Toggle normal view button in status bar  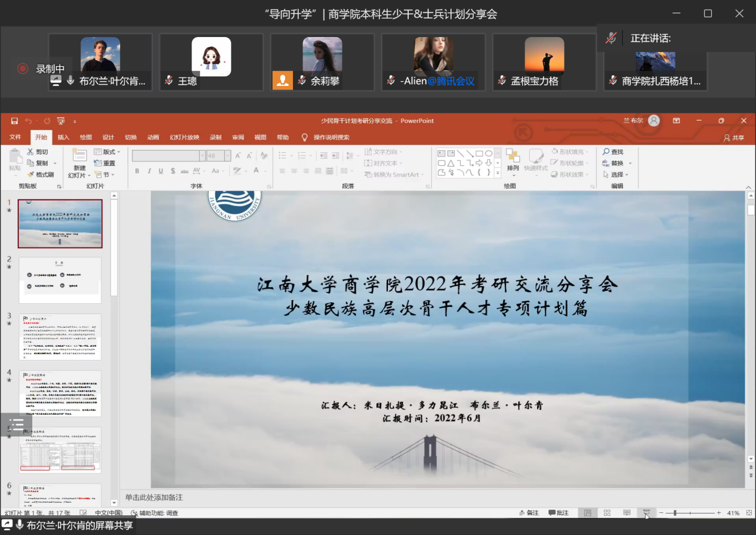(x=588, y=513)
